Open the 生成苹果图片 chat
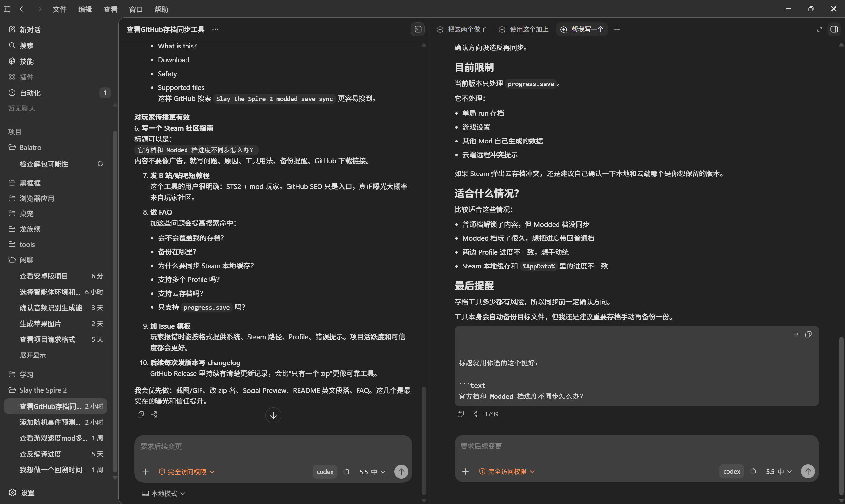Viewport: 845px width, 504px height. tap(56, 324)
